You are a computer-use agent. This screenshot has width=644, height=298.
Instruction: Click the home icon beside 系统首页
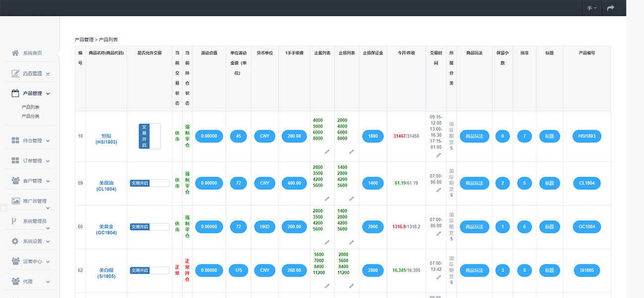pos(15,53)
